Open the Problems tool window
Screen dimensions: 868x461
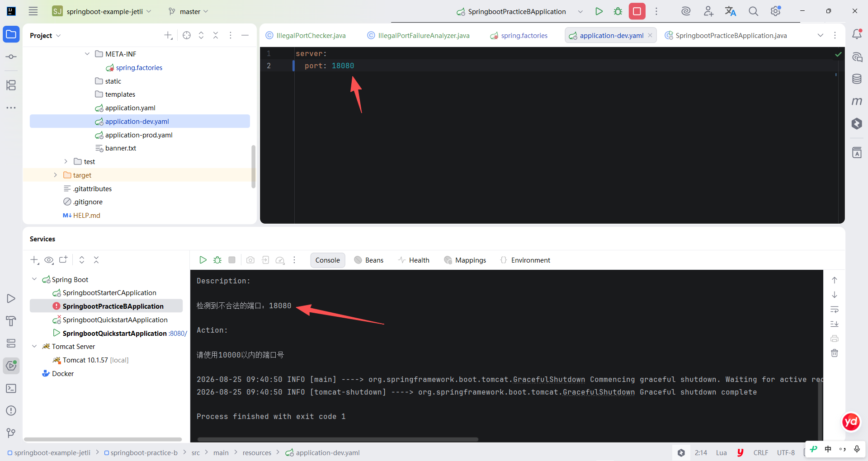pos(11,410)
